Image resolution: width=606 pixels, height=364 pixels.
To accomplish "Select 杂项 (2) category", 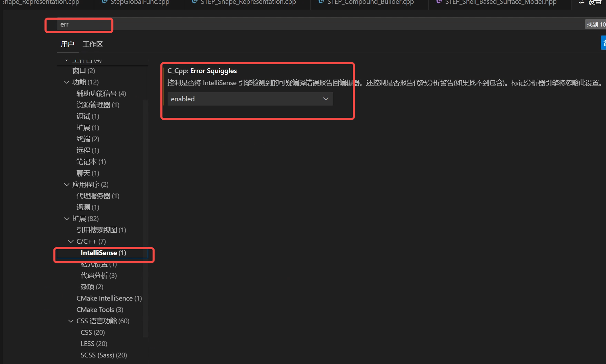I will (x=92, y=287).
